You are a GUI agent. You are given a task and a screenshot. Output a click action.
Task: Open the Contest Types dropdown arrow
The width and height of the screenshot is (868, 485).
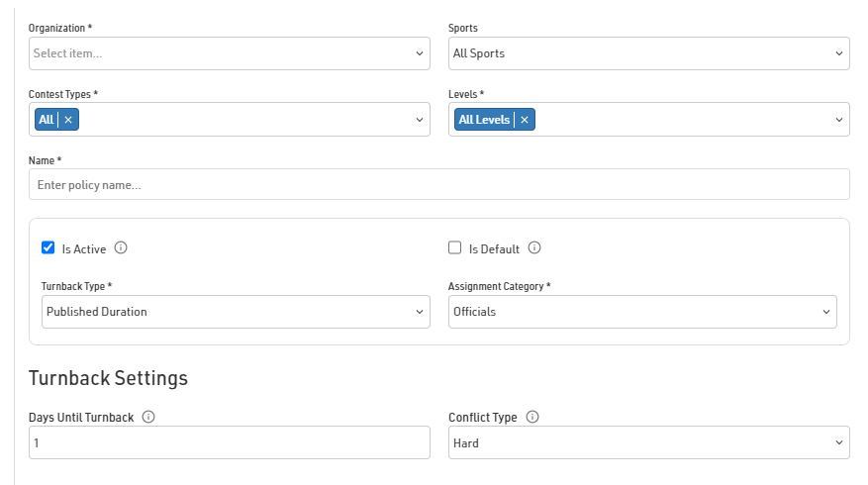pyautogui.click(x=419, y=120)
